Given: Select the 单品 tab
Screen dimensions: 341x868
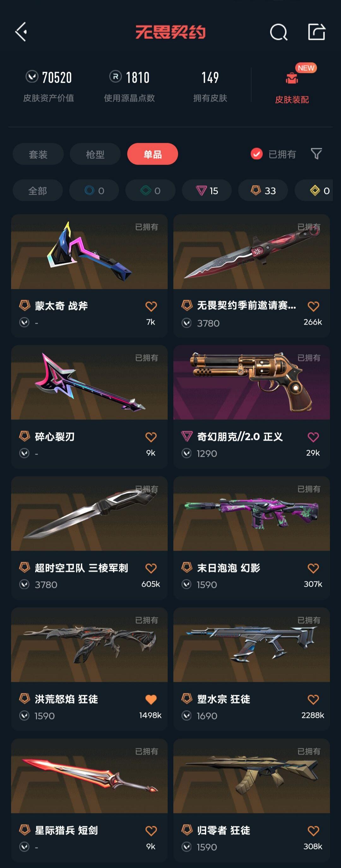Looking at the screenshot, I should [153, 154].
